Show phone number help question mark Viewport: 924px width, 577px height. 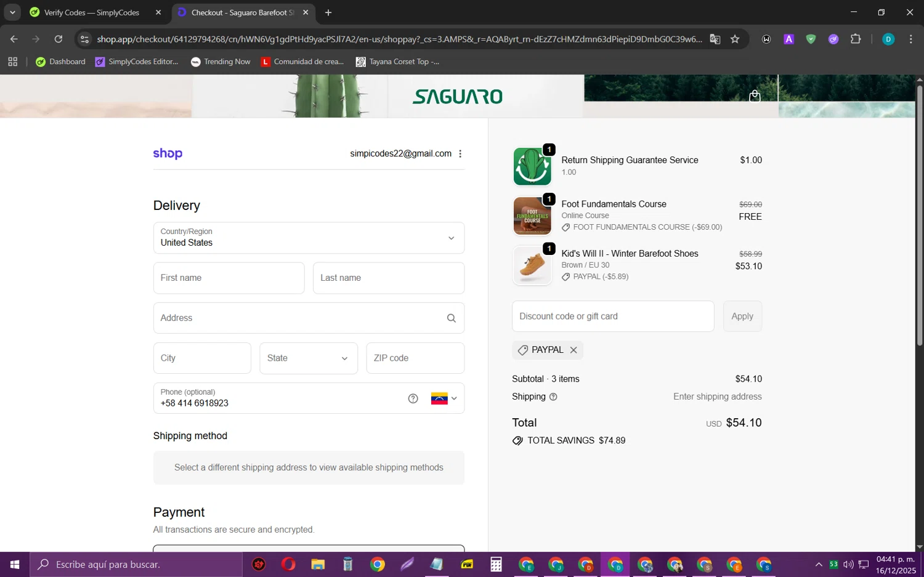pos(413,398)
